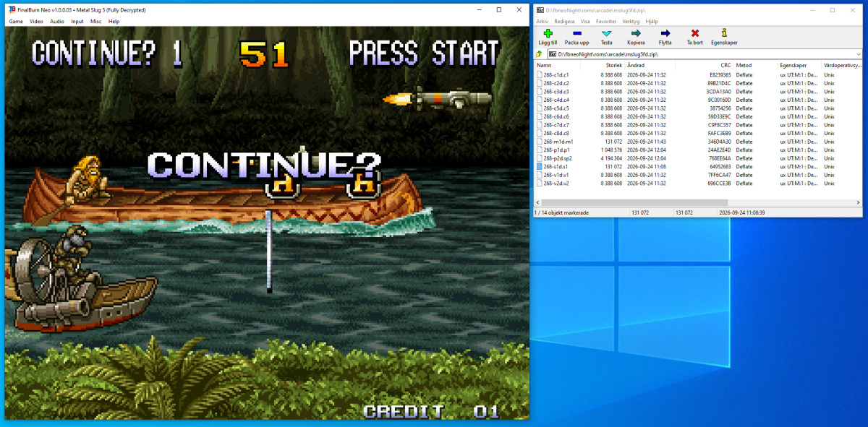The height and width of the screenshot is (427, 868).
Task: Click the Flytta move icon in 7-Zip
Action: point(665,33)
